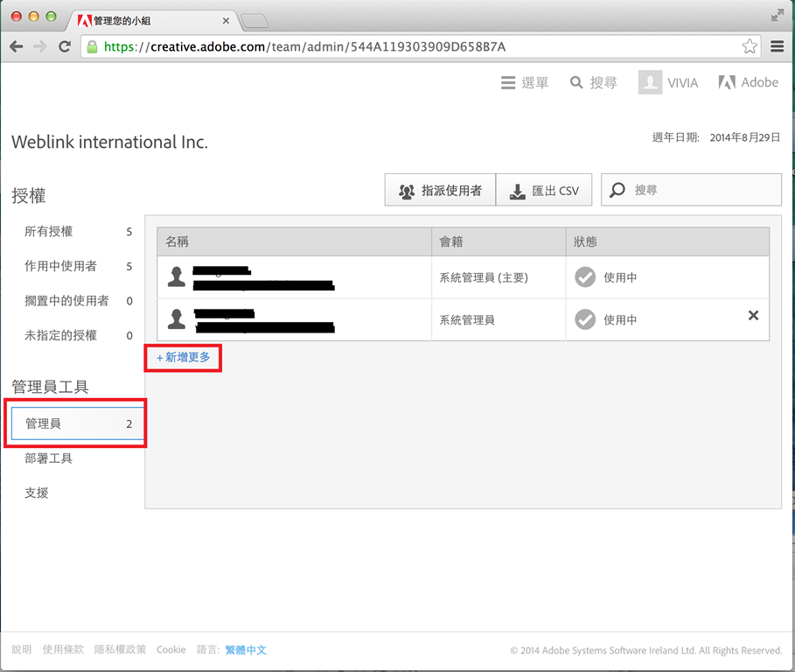Click the 使用條款 footer link
The image size is (795, 672).
63,649
